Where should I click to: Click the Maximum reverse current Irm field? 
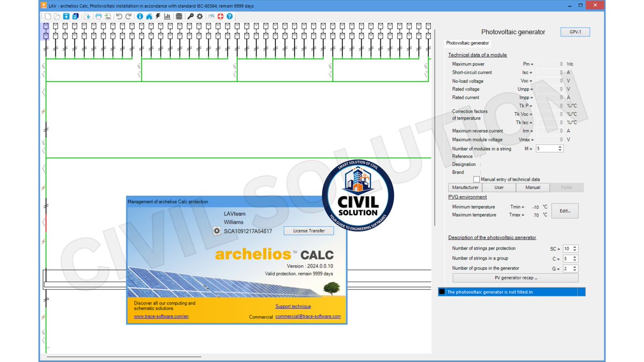tap(550, 131)
